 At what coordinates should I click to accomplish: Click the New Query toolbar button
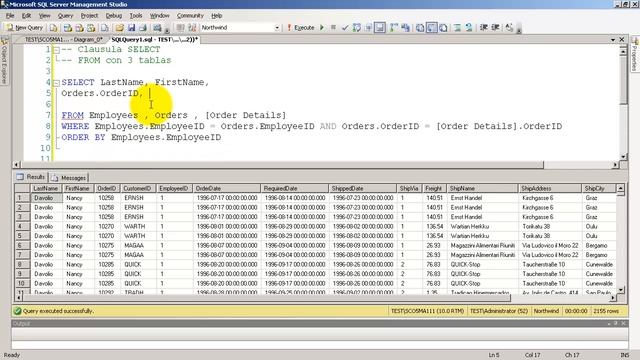tap(24, 28)
